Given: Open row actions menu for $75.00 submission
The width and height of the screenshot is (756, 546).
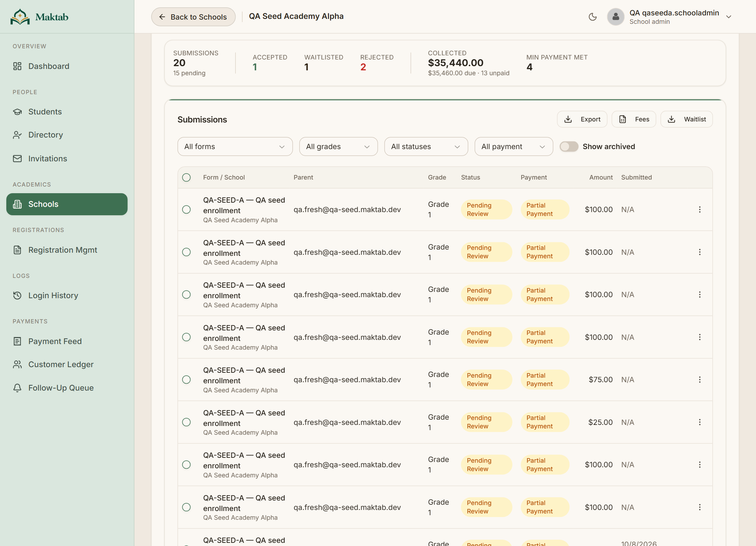Looking at the screenshot, I should click(x=700, y=379).
